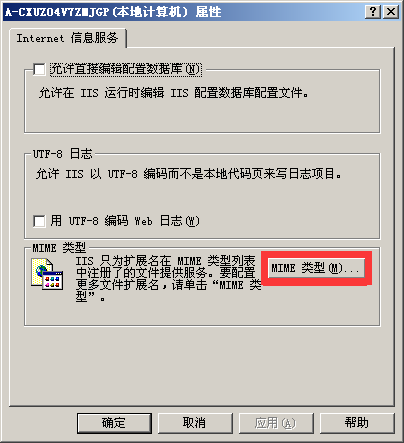This screenshot has height=443, width=404.
Task: Click the MIME 类型 group box heading
Action: 59,248
